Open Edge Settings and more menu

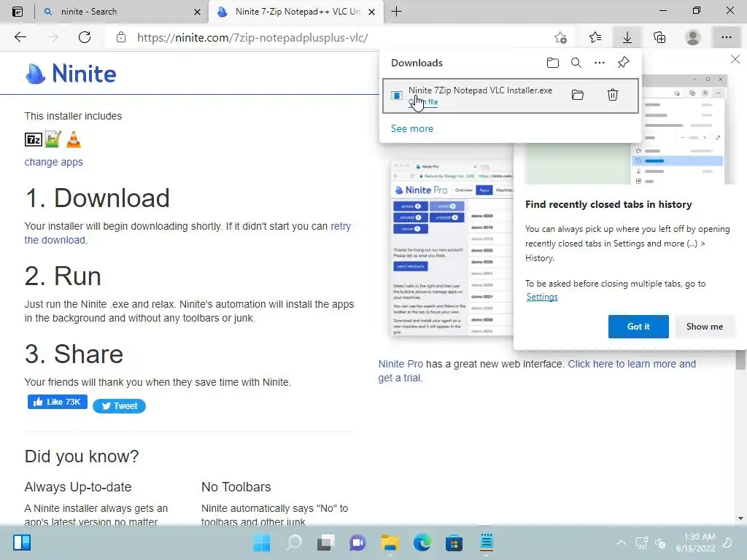click(726, 37)
